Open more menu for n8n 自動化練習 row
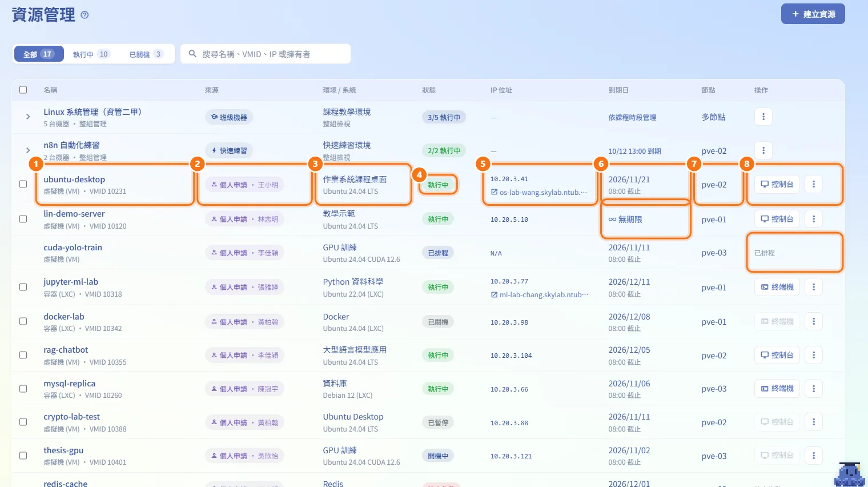868x487 pixels. (763, 150)
